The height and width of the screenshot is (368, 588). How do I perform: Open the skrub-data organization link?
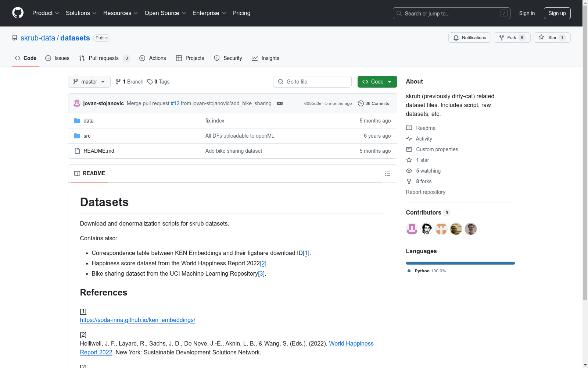click(38, 38)
